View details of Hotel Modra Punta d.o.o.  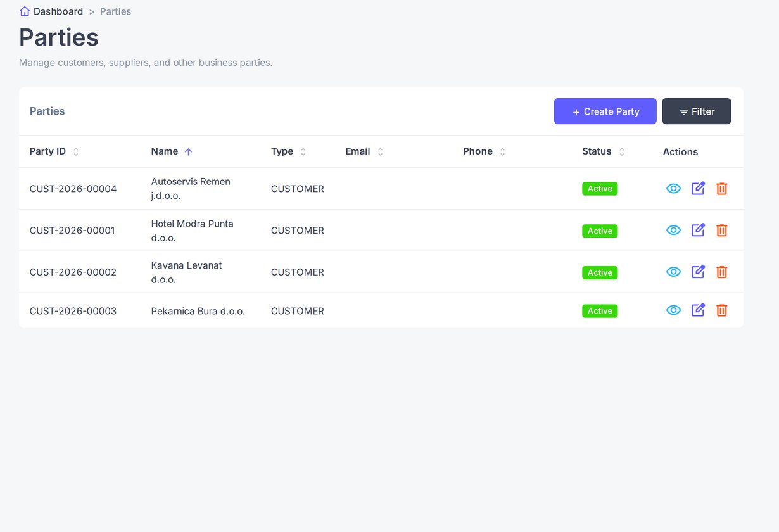(673, 230)
